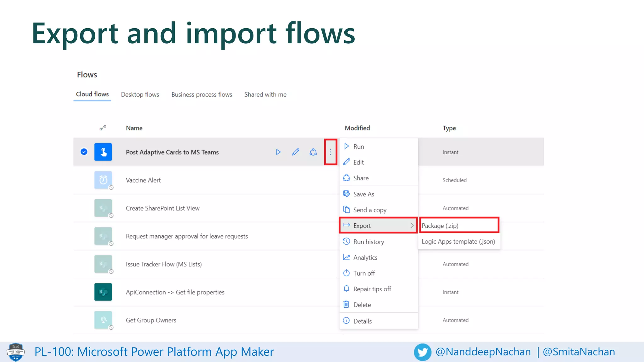Click Instant type of ApiConnection flow
The image size is (644, 362).
tap(450, 292)
